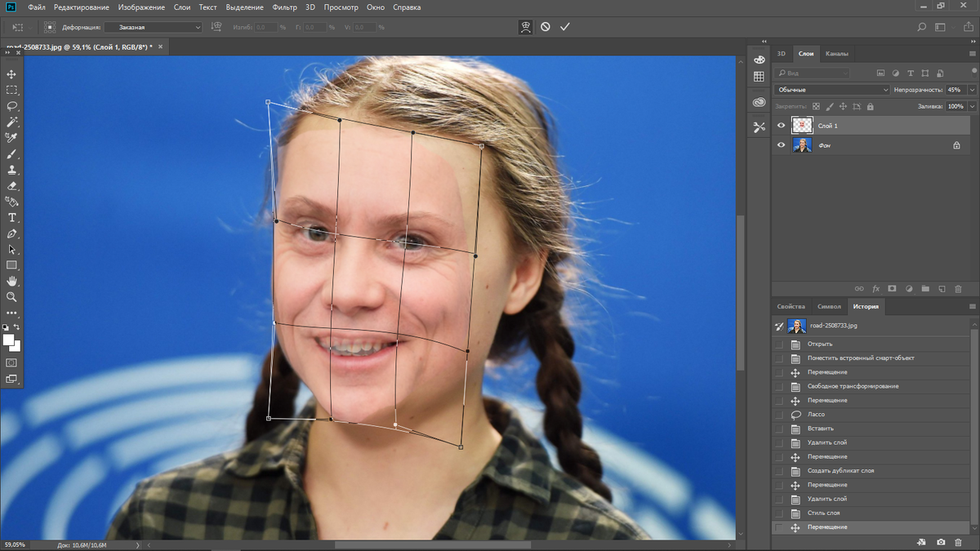Open layer filter type 'Вид' dropdown
Screen dimensions: 980x551
tap(812, 73)
